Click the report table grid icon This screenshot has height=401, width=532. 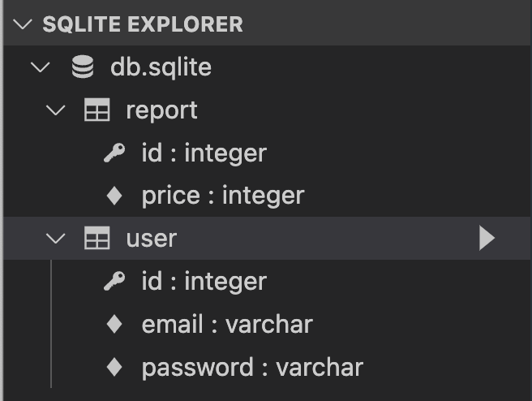pyautogui.click(x=97, y=110)
